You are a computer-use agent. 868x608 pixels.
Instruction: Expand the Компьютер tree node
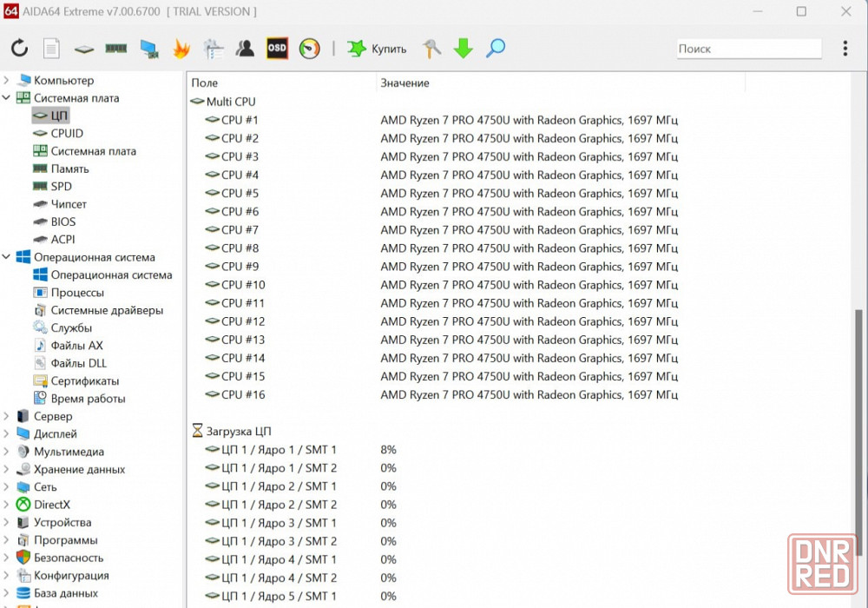coord(7,81)
